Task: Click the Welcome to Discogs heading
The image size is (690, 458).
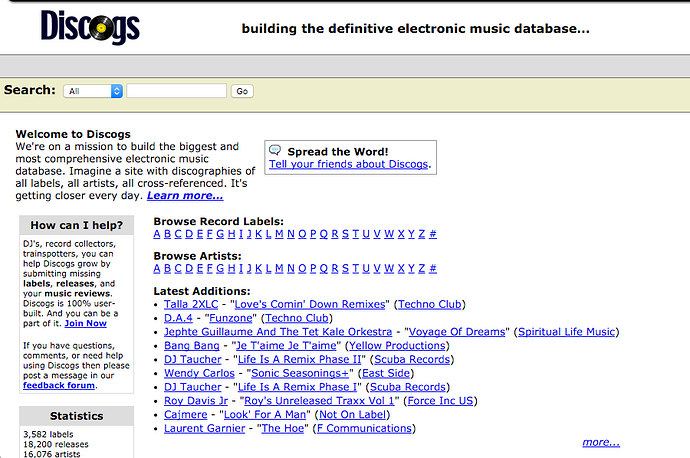Action: [x=73, y=134]
